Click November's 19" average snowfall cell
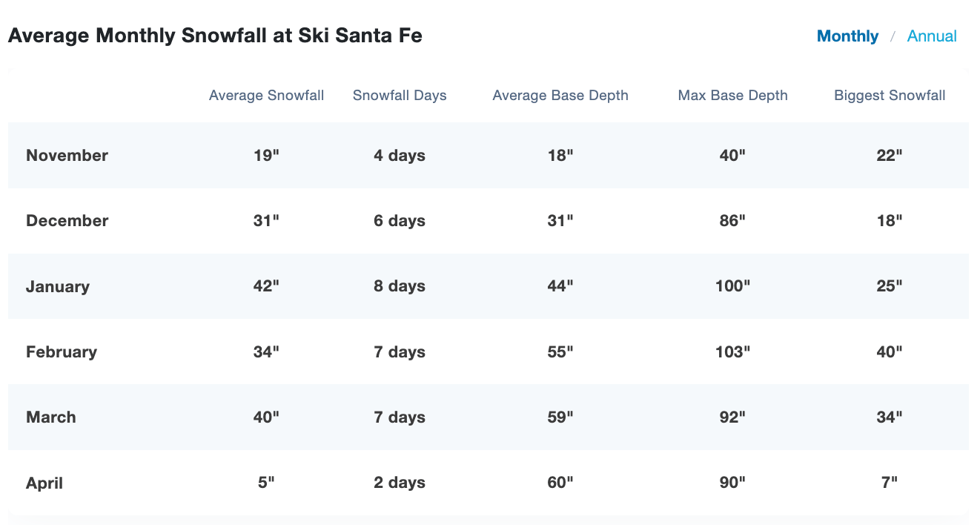 click(x=266, y=156)
